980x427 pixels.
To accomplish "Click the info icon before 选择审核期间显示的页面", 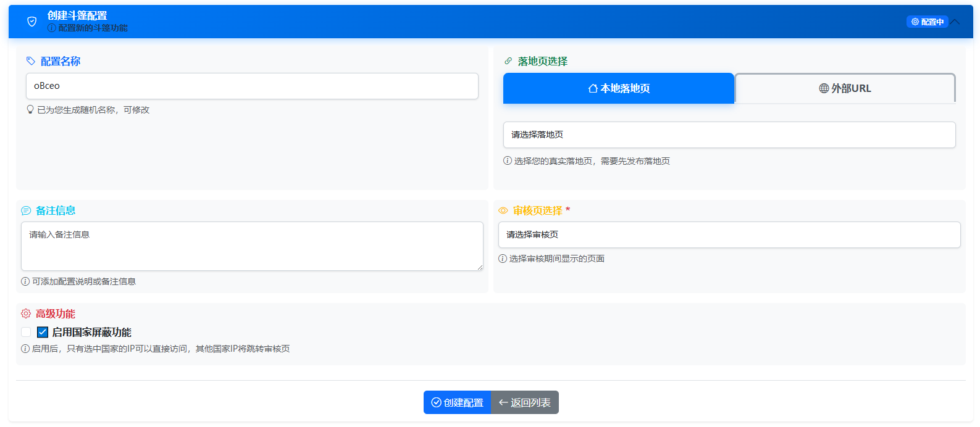I will 503,259.
